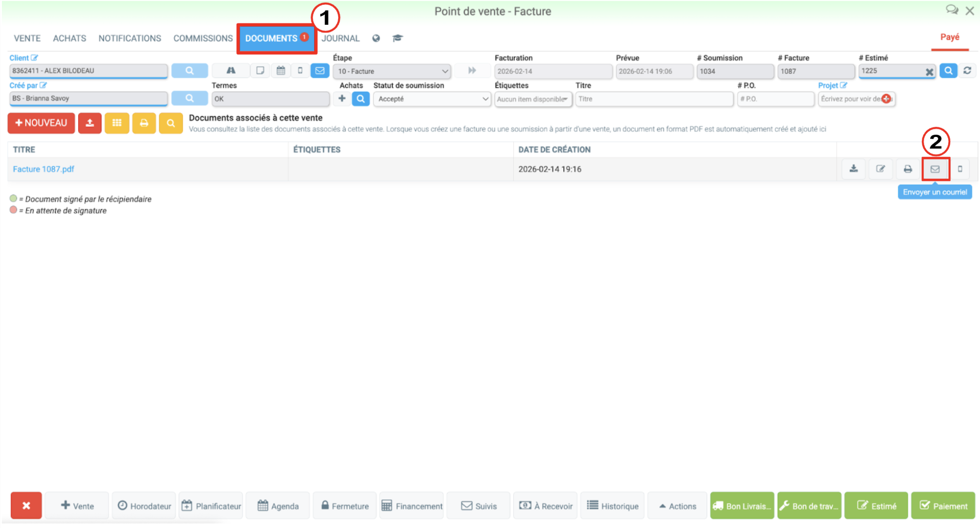Add a purchase with the plus icon
Viewport: 980px width, 528px height.
coord(342,98)
